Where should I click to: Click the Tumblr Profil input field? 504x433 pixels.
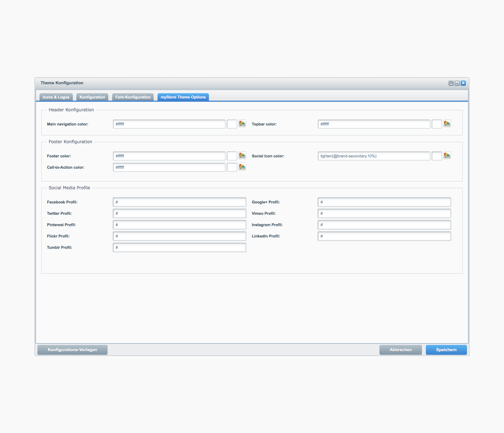pyautogui.click(x=180, y=248)
